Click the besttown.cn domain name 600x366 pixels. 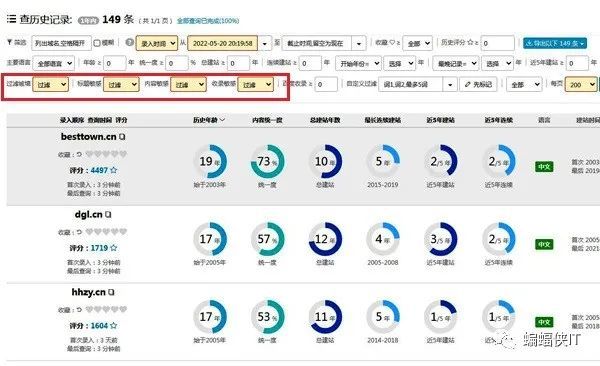[x=88, y=136]
